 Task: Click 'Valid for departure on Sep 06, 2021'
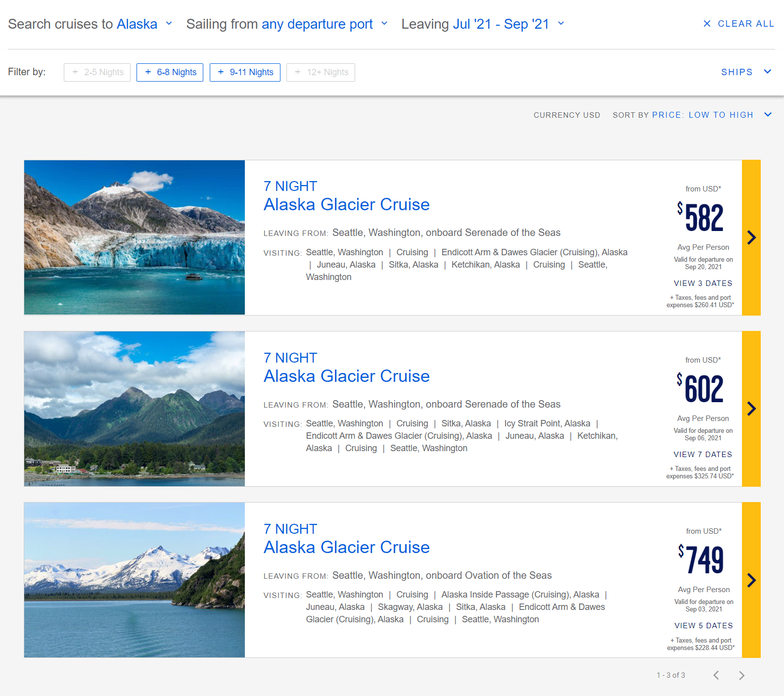703,434
